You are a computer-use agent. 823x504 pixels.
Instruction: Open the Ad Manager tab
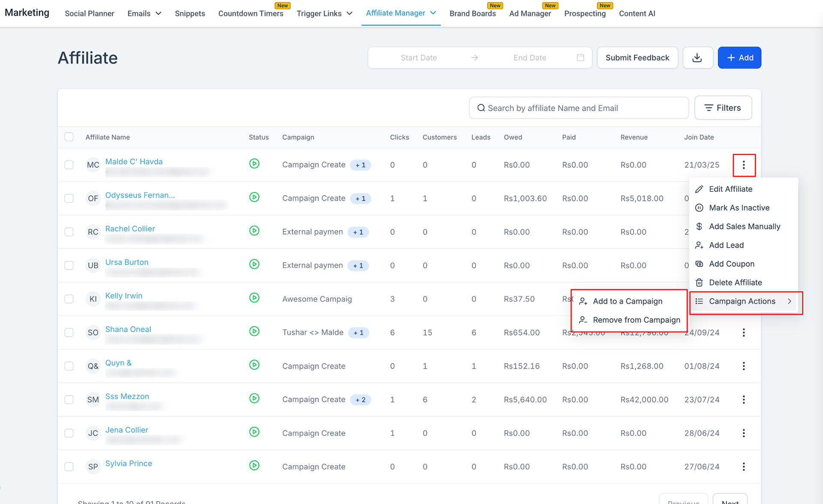click(530, 13)
